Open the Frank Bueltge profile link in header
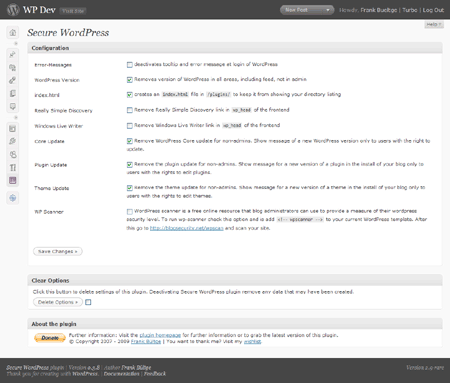The image size is (450, 383). [379, 10]
